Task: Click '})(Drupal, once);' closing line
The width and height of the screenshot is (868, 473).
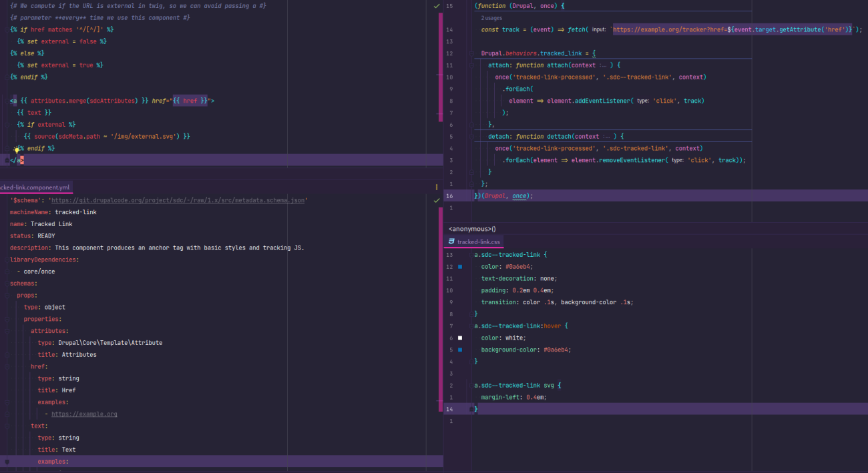Action: click(504, 195)
